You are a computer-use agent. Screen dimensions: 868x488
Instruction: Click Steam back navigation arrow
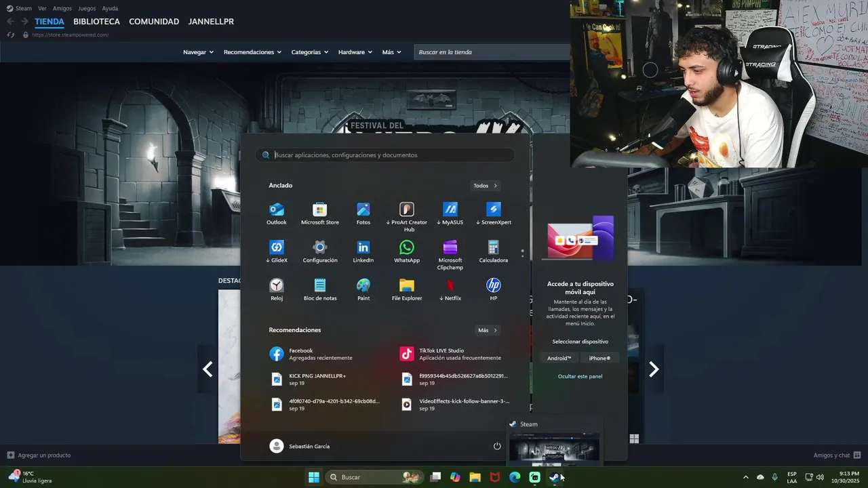10,22
